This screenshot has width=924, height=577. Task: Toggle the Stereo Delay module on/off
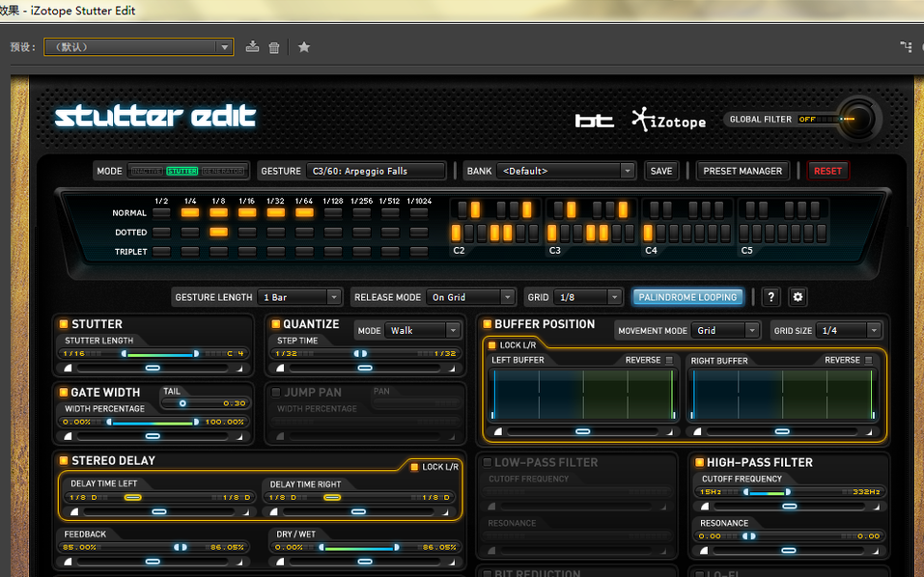64,460
